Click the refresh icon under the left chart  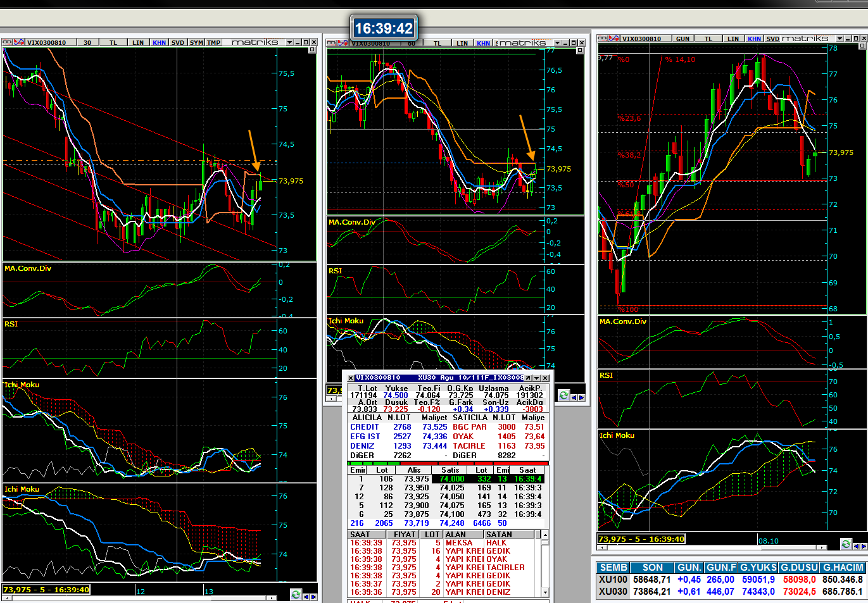(x=295, y=595)
